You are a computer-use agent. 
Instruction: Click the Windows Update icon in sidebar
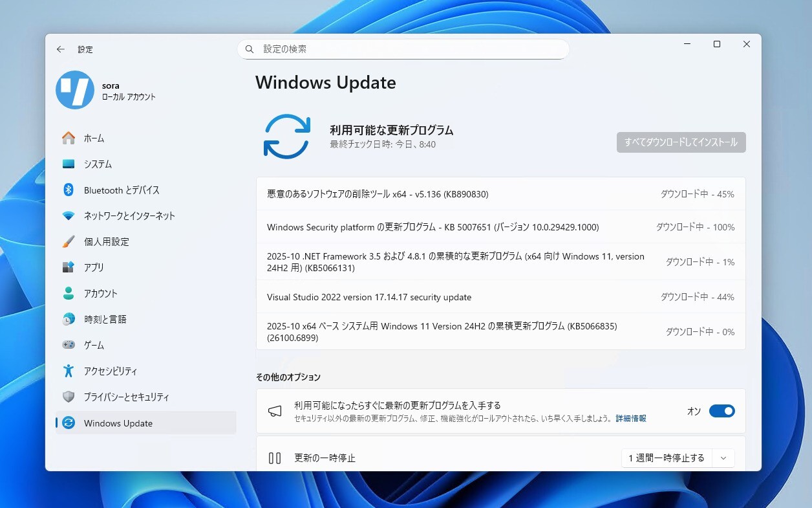point(69,423)
